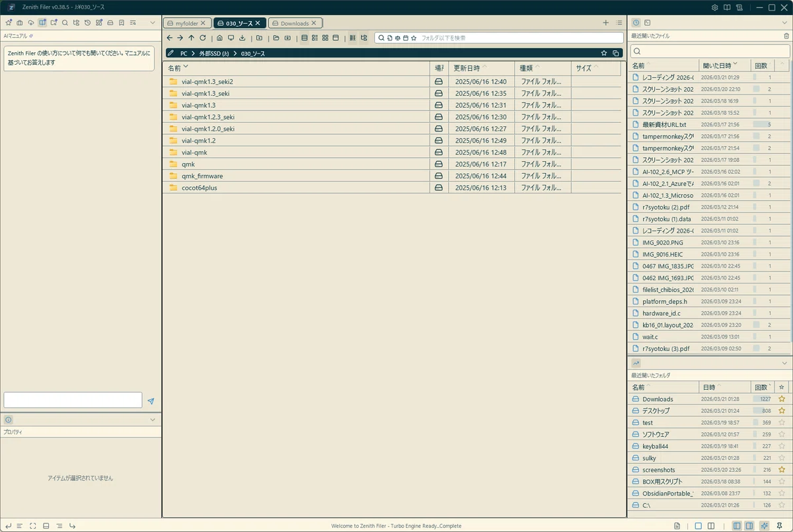Toggle favorite star for test folder
The image size is (793, 532).
782,422
